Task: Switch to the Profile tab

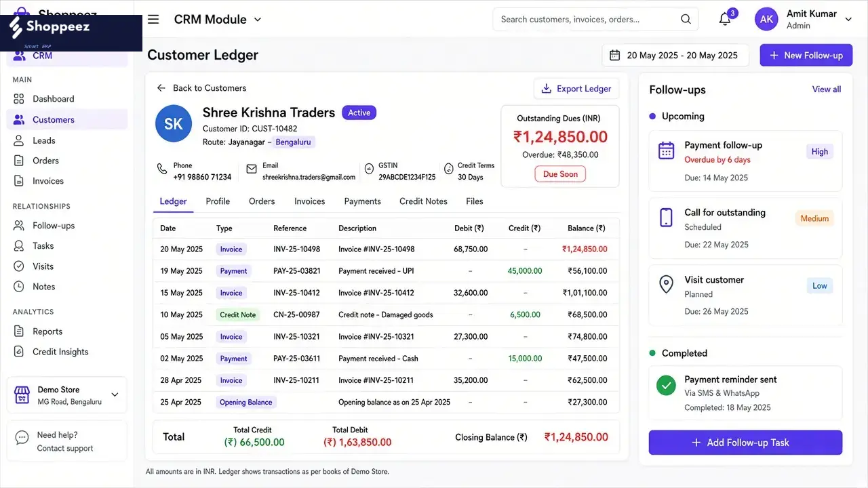Action: click(218, 201)
